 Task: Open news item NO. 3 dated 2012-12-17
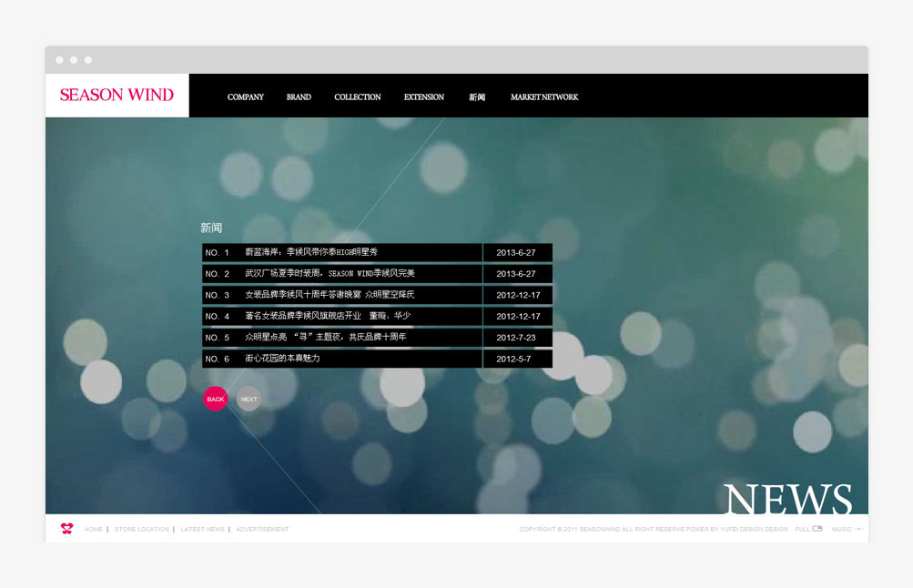pyautogui.click(x=330, y=295)
